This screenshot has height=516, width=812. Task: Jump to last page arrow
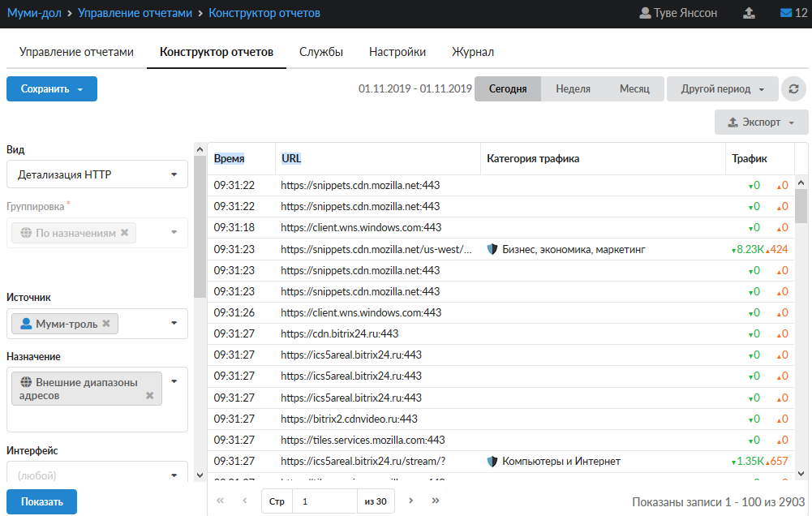436,501
